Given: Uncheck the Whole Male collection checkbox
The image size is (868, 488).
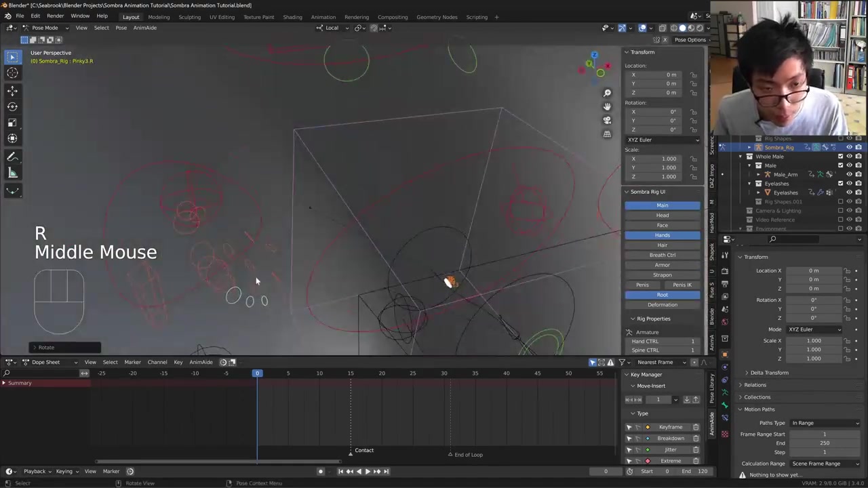Looking at the screenshot, I should tap(841, 157).
